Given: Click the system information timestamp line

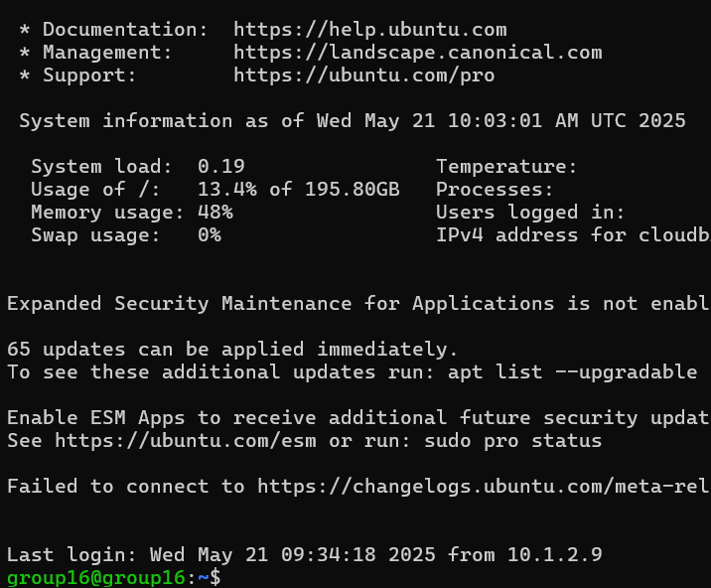Looking at the screenshot, I should 353,121.
